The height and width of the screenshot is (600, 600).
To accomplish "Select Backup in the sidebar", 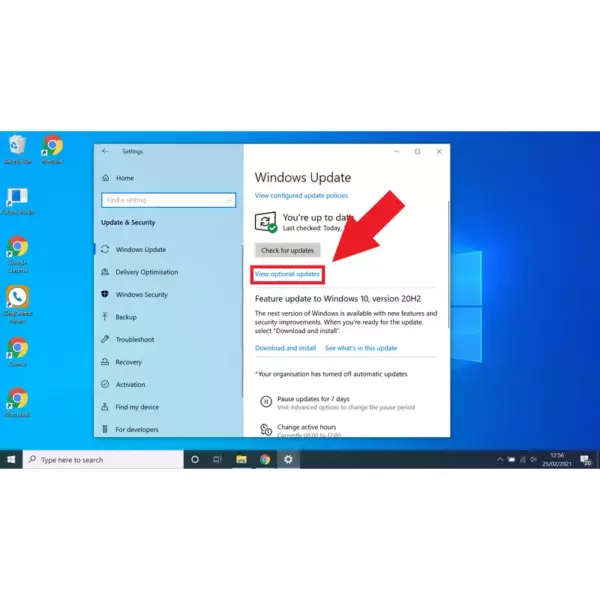I will [x=126, y=317].
